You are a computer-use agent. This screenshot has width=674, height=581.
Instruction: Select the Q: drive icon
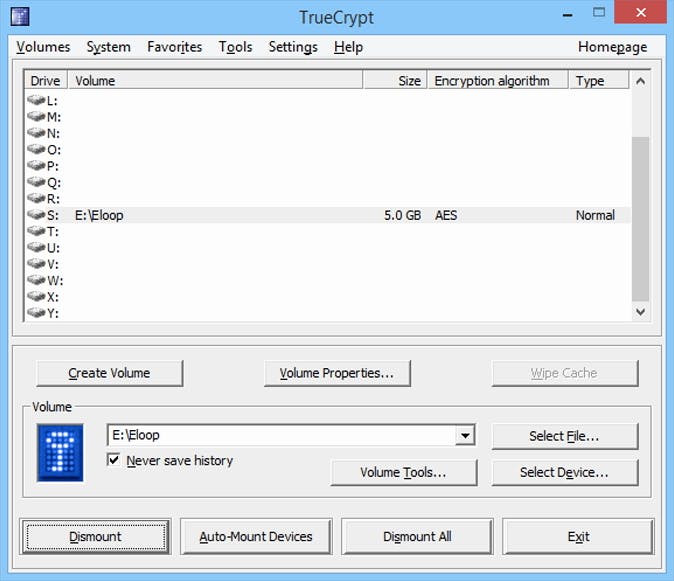(36, 182)
